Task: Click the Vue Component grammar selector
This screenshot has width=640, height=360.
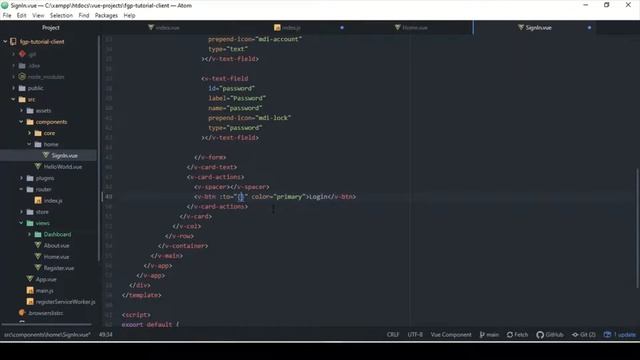Action: (451, 335)
